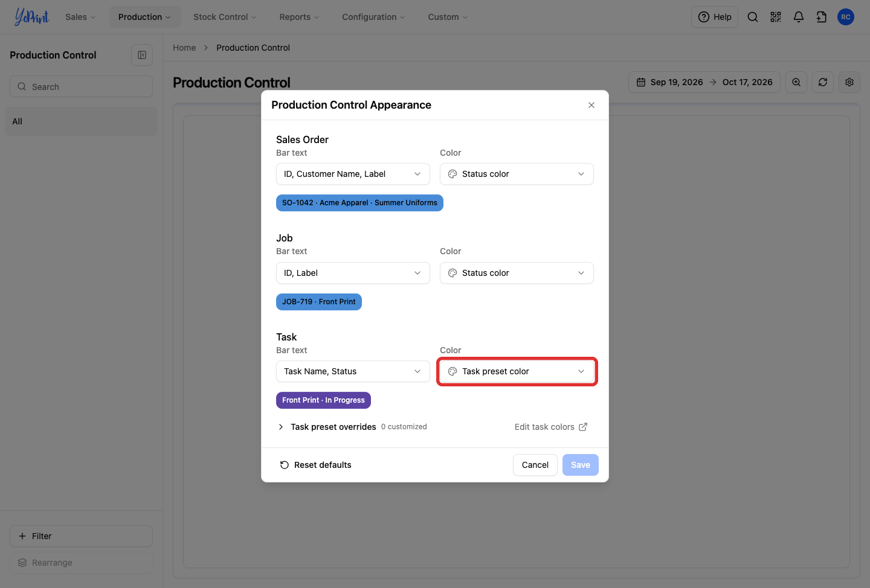Open Task bar text dropdown
The width and height of the screenshot is (870, 588).
click(353, 371)
